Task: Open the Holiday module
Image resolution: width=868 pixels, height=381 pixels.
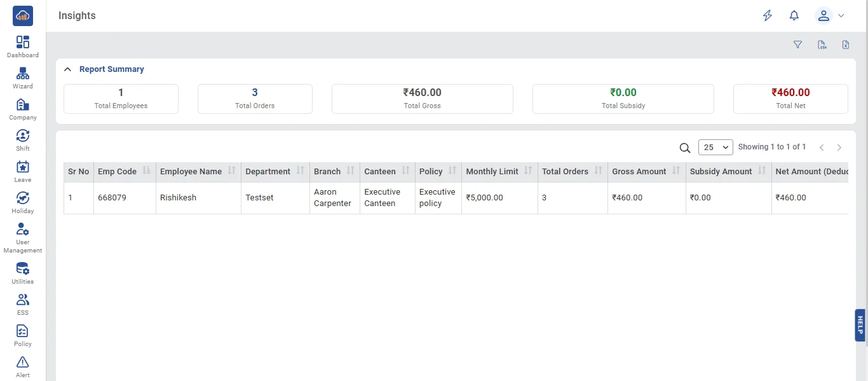Action: pyautogui.click(x=23, y=203)
